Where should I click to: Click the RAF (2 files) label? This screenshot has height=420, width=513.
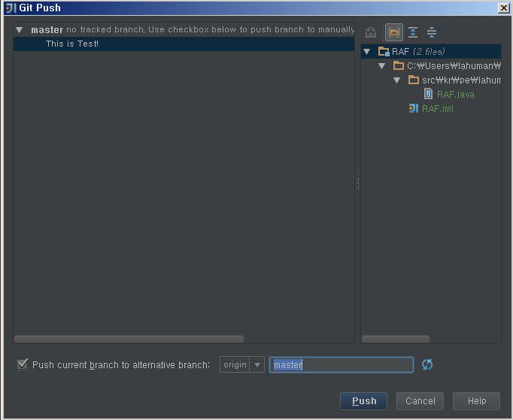pyautogui.click(x=418, y=52)
